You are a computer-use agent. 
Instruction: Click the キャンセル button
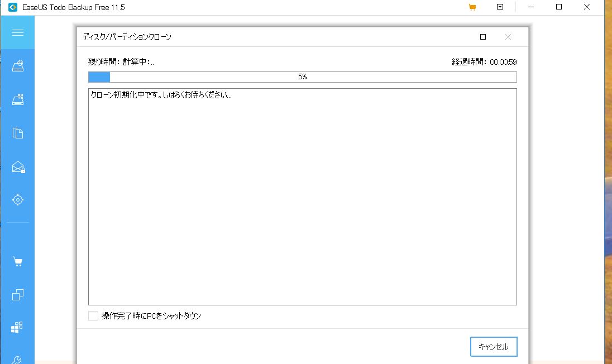click(x=494, y=347)
